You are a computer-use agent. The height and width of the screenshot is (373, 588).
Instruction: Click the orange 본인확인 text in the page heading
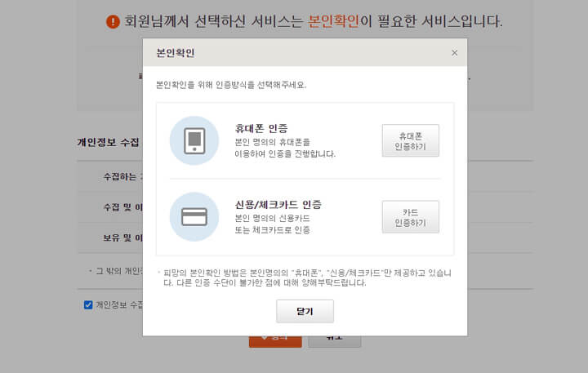pos(333,21)
